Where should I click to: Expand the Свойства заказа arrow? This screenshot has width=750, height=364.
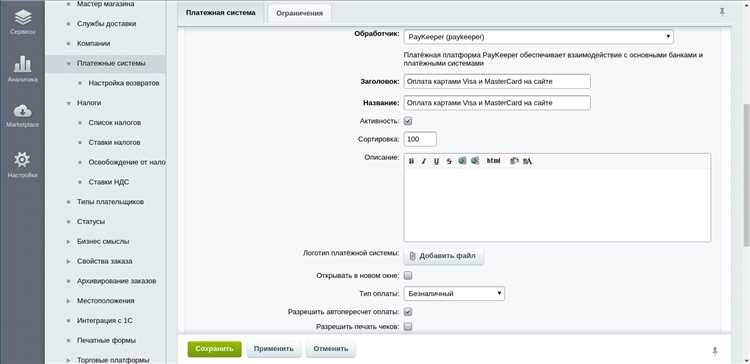tap(68, 261)
